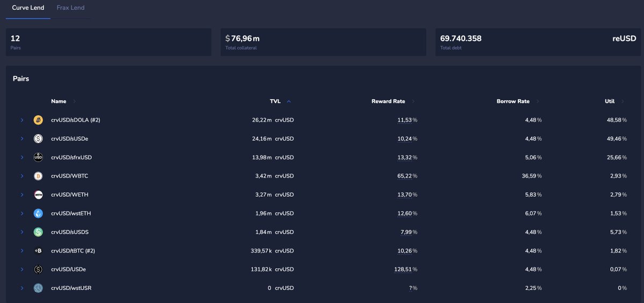Viewport: 644px width, 303px height.
Task: Click the sDOLA token icon
Action: 38,120
